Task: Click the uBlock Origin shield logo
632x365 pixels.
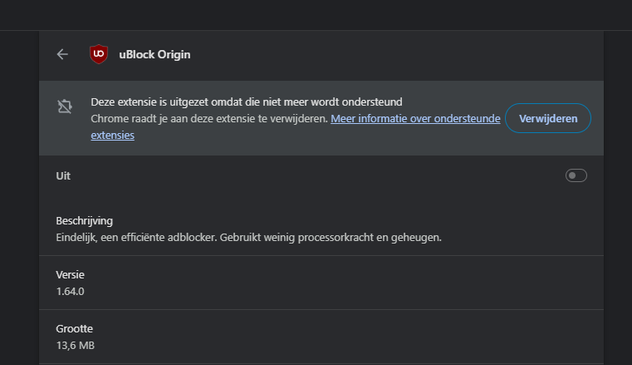Action: 99,54
